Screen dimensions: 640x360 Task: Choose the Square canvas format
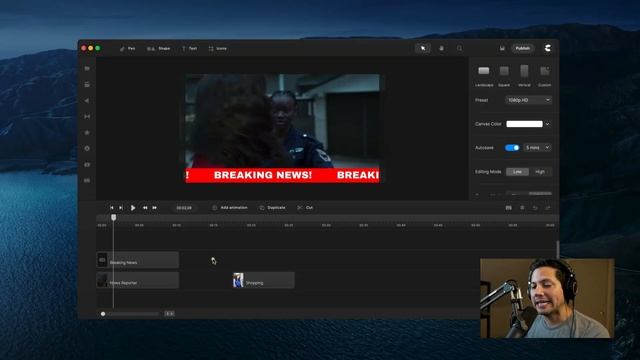504,76
